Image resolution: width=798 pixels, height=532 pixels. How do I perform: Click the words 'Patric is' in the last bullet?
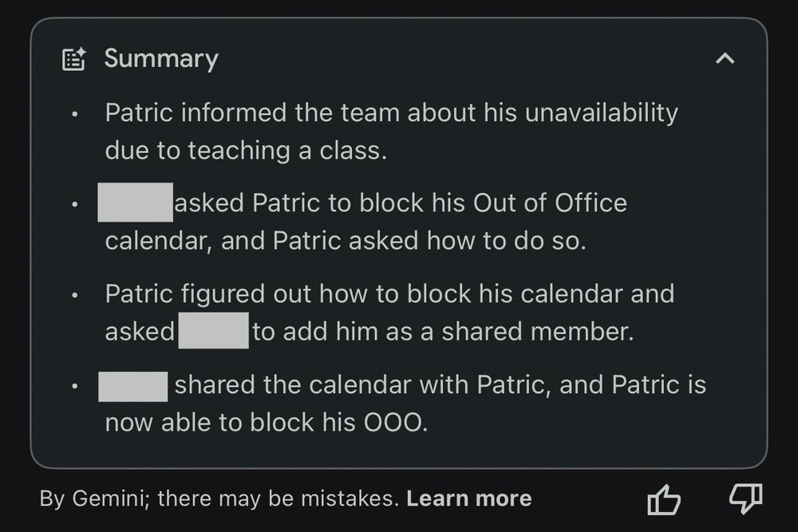click(x=658, y=384)
